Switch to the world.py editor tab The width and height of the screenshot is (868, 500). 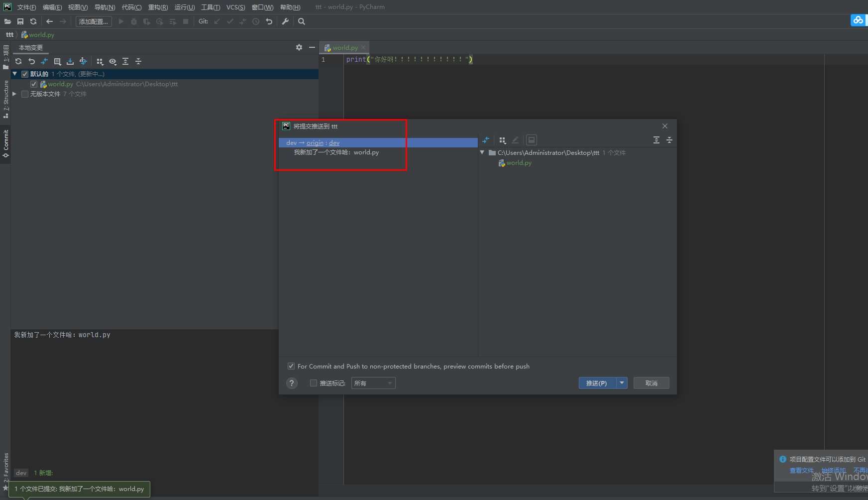(345, 47)
